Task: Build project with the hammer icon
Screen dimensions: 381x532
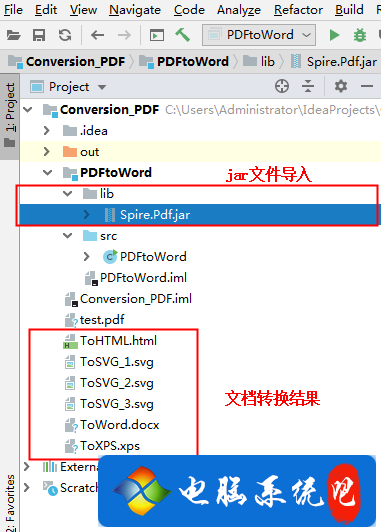Action: pos(183,35)
